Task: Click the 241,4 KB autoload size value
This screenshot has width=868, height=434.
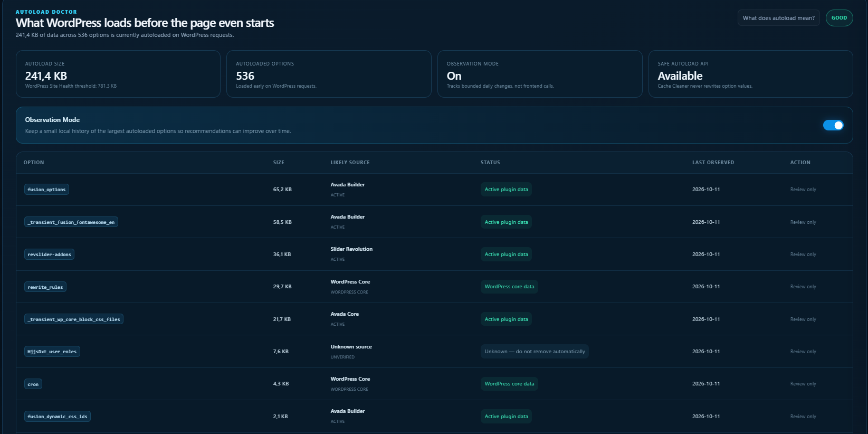Action: point(46,76)
